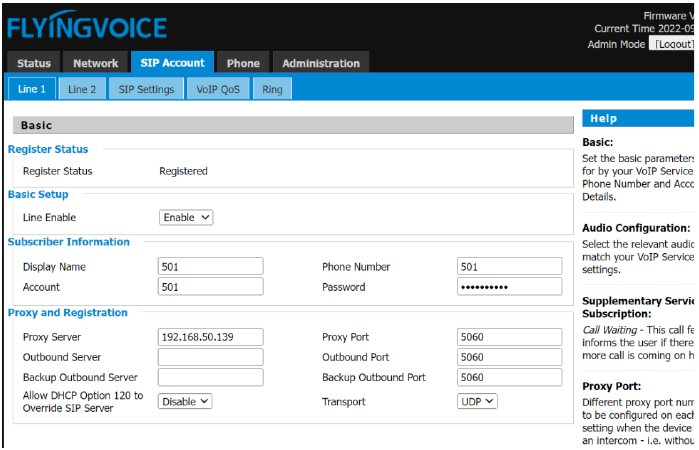Click the 'Override SIP Server' label text

(x=68, y=408)
